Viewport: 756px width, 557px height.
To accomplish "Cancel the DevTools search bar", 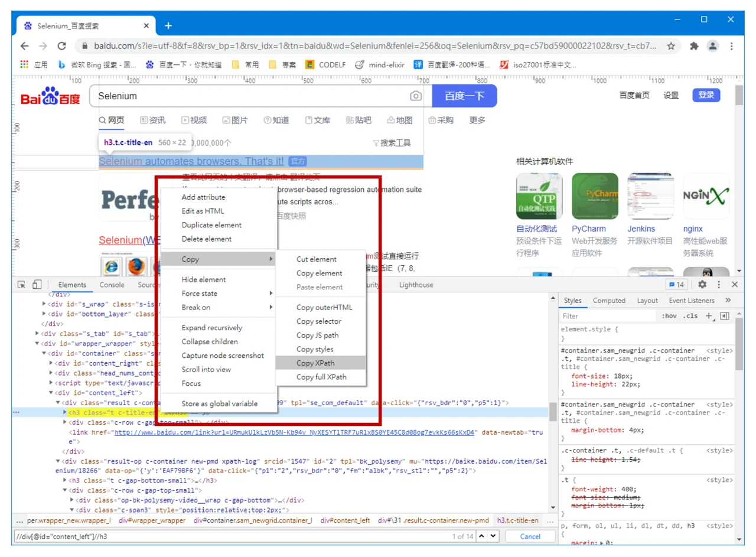I will pyautogui.click(x=530, y=536).
